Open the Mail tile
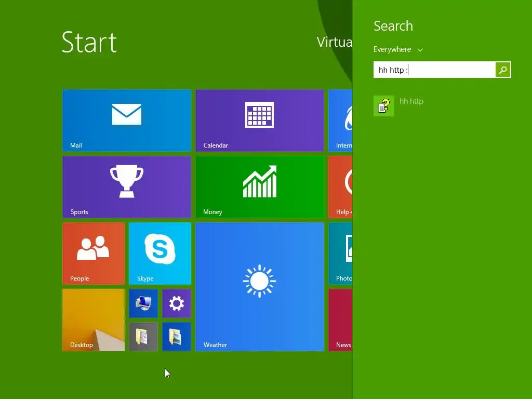532x399 pixels. (127, 121)
